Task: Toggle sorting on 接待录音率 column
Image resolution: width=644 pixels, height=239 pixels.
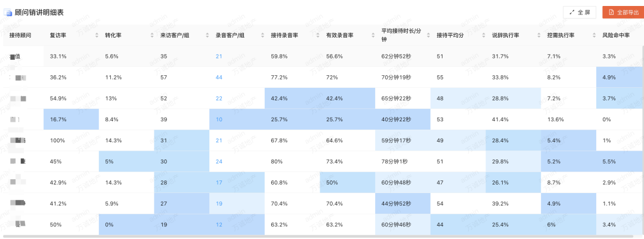Action: (x=318, y=35)
